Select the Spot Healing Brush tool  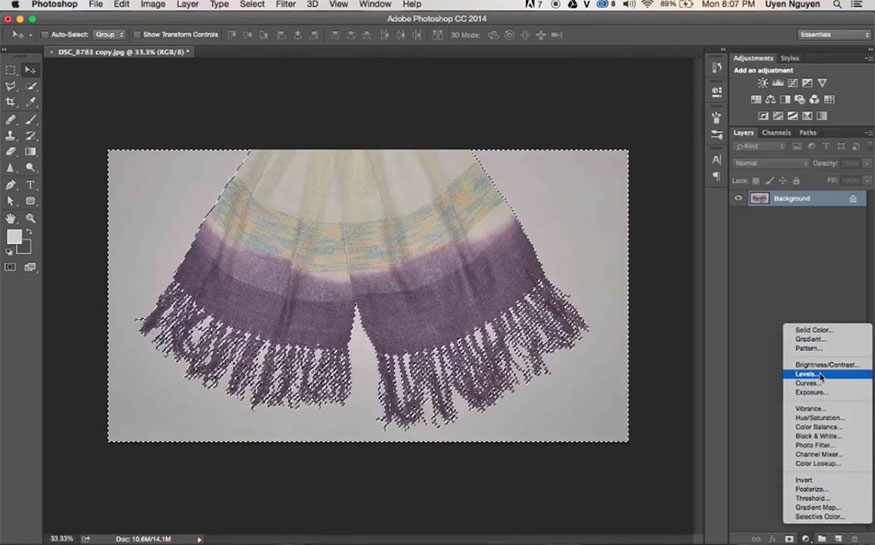tap(11, 119)
